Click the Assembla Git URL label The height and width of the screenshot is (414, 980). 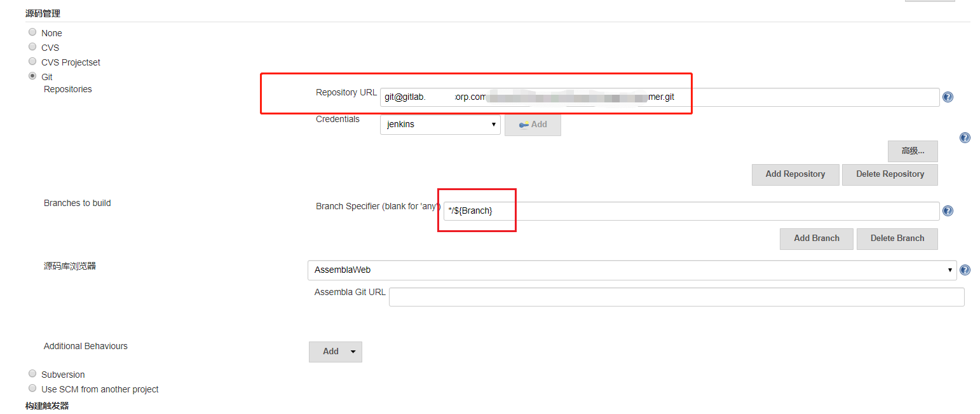coord(350,293)
